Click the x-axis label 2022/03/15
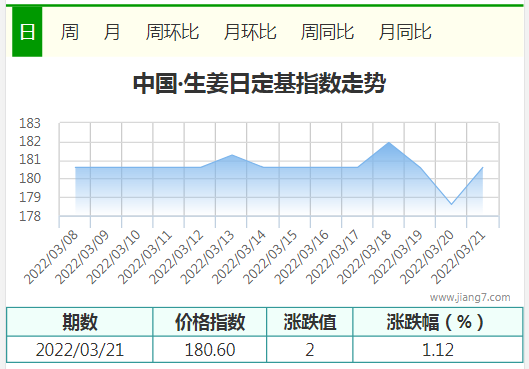Image resolution: width=529 pixels, height=369 pixels. pos(270,257)
